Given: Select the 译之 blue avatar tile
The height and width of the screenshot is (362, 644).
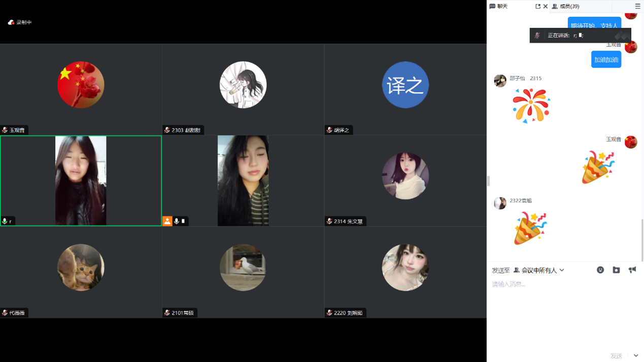Looking at the screenshot, I should pyautogui.click(x=405, y=85).
